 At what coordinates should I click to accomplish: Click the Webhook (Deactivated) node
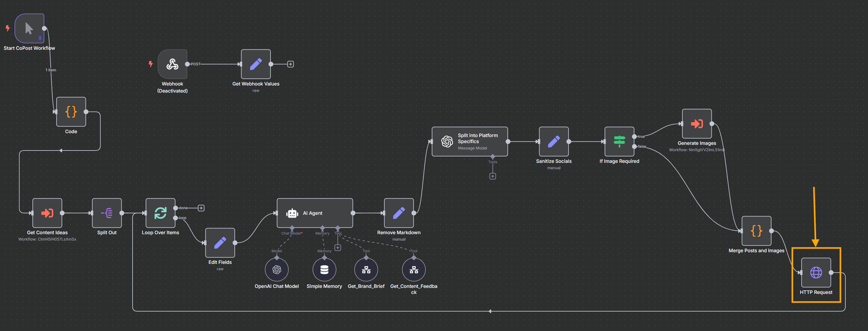pyautogui.click(x=173, y=64)
